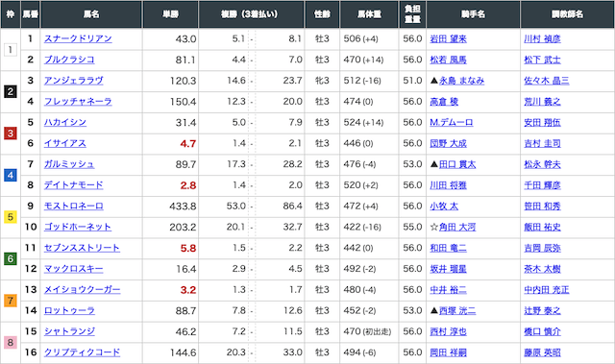
Task: Select jockey link M.デムーロ
Action: point(452,123)
